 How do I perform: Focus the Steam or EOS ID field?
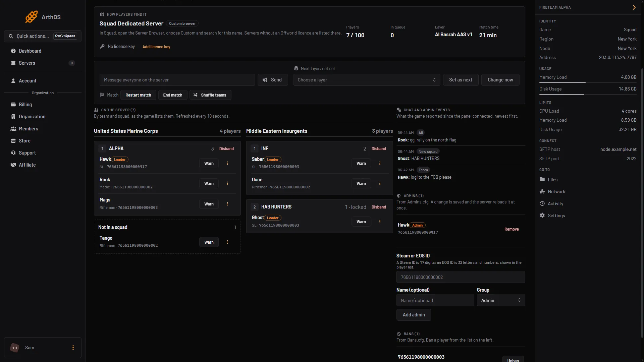click(x=461, y=277)
